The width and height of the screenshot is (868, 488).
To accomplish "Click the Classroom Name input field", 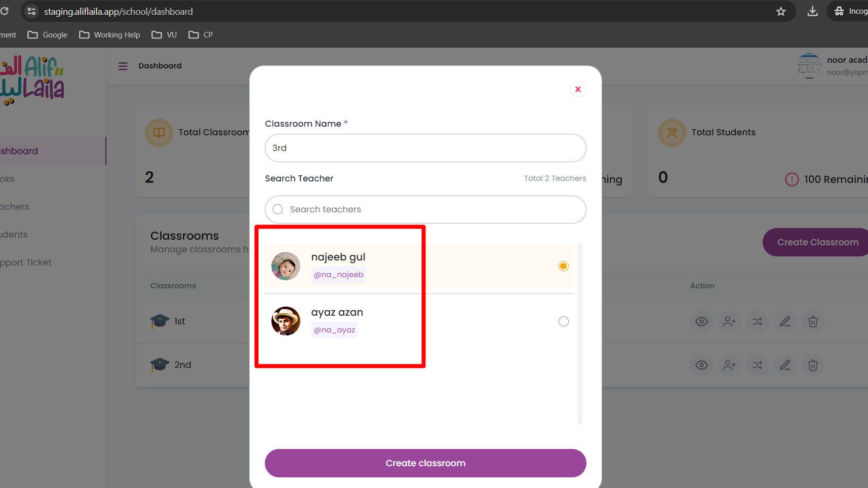I will point(425,148).
